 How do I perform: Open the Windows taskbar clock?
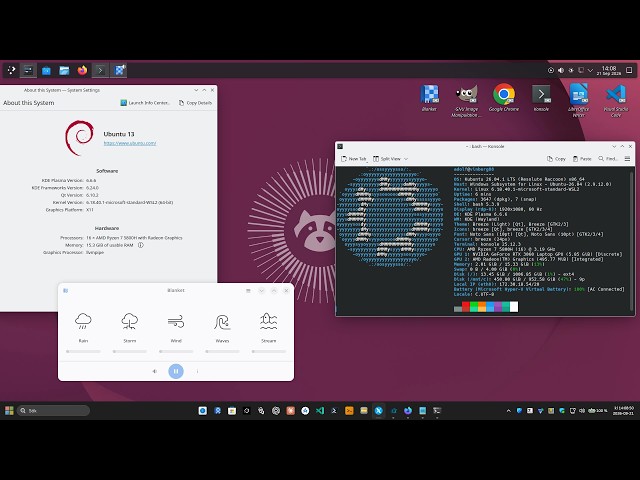(x=624, y=411)
